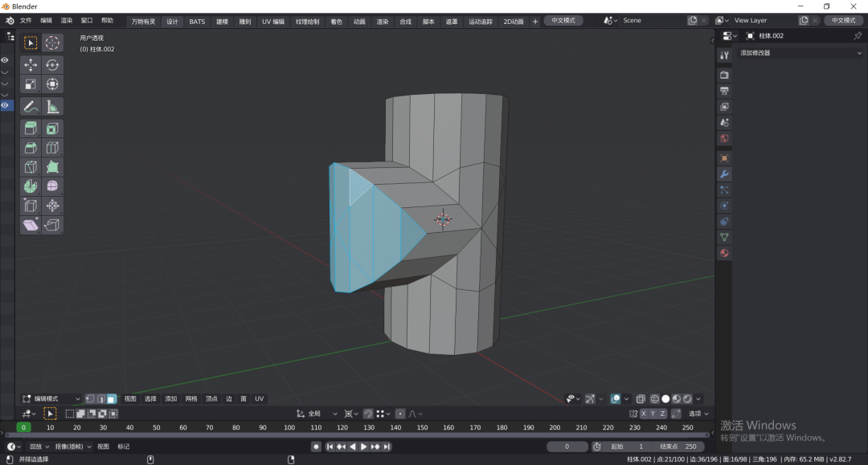Image resolution: width=868 pixels, height=465 pixels.
Task: Open the 编辑模式 mode dropdown
Action: point(51,399)
